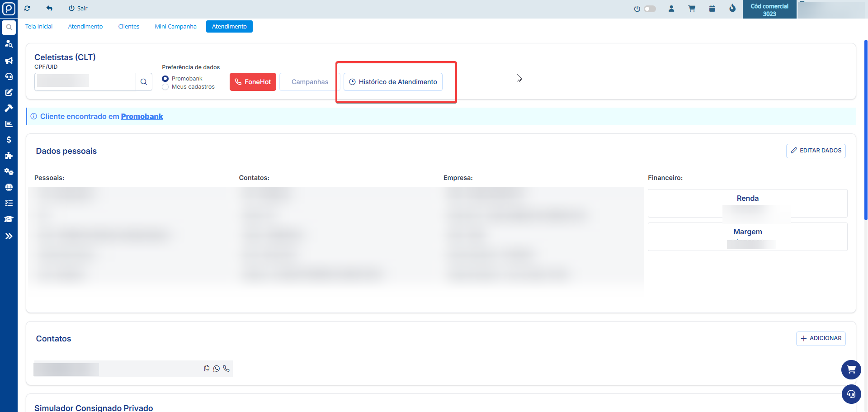Screen dimensions: 868x412
Task: Switch to the Mini Campanha tab
Action: pyautogui.click(x=175, y=27)
